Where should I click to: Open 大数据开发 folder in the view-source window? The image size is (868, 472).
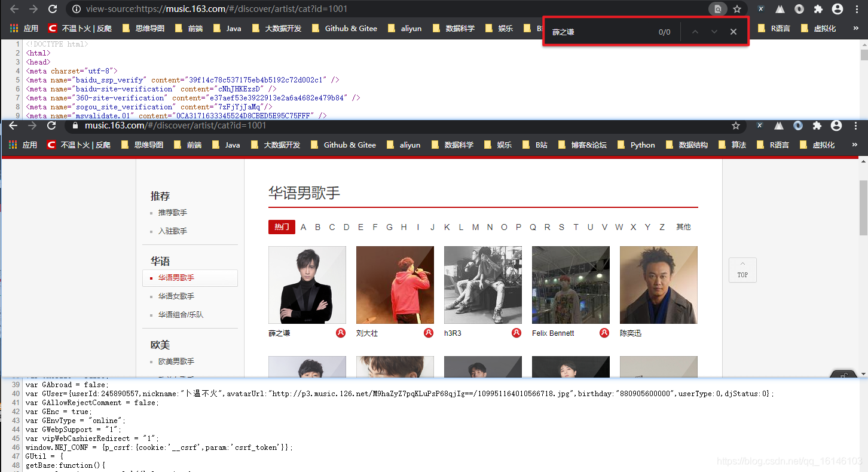pos(277,28)
